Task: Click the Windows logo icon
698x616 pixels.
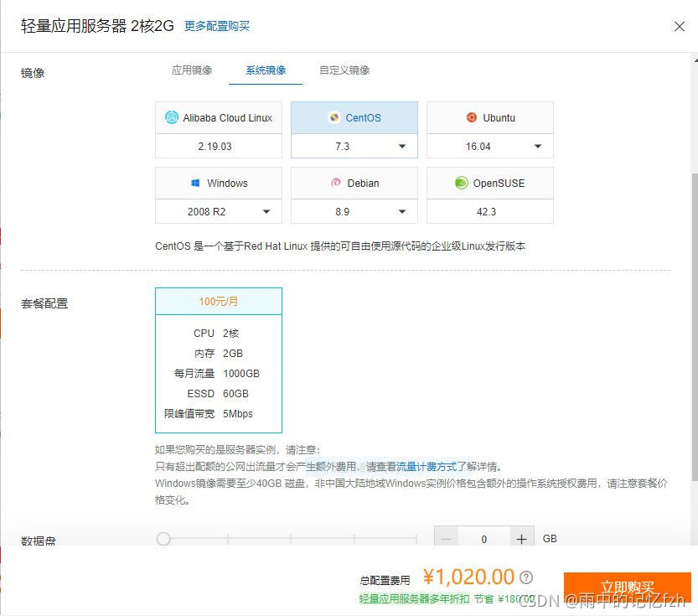Action: pyautogui.click(x=195, y=183)
